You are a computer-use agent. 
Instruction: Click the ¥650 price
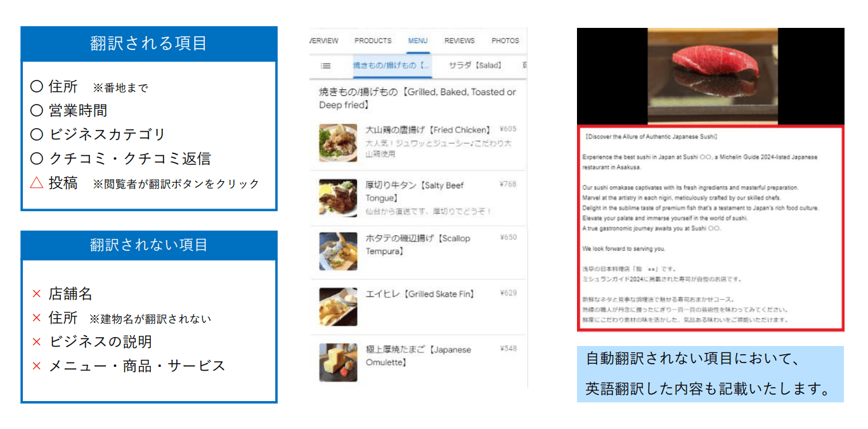[x=508, y=238]
